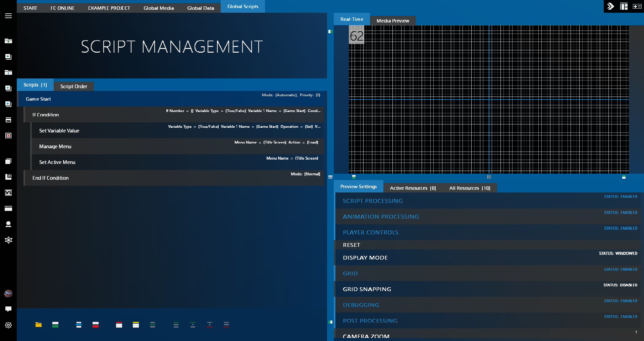Open the Global Data menu

pos(200,8)
